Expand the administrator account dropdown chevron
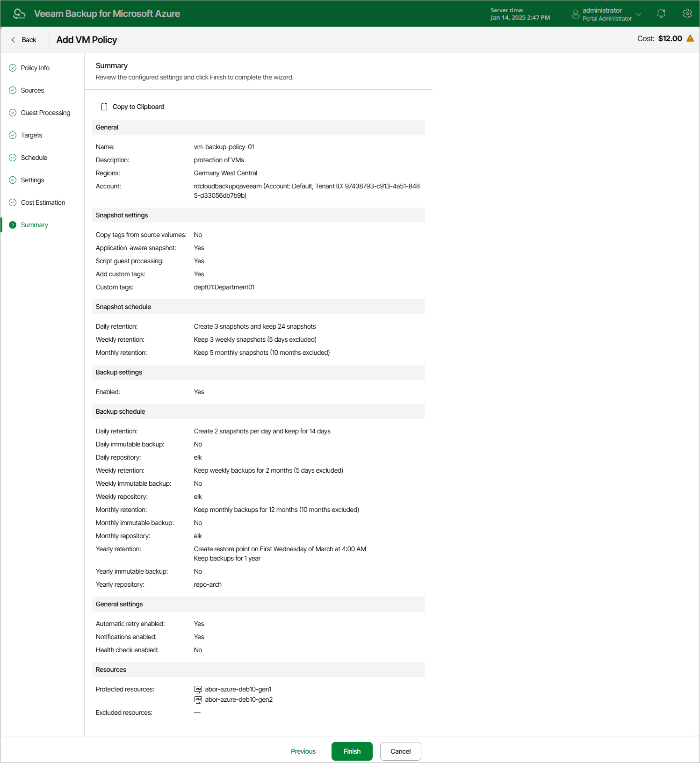The width and height of the screenshot is (700, 763). [638, 14]
